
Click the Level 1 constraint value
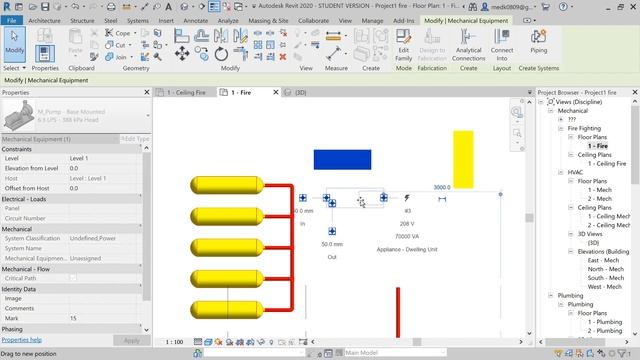pos(104,158)
